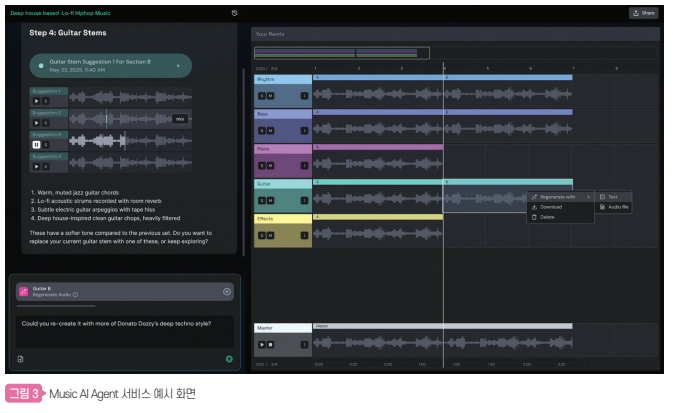Viewport: 673px width, 413px height.
Task: Select Delete in the context menu
Action: point(547,217)
